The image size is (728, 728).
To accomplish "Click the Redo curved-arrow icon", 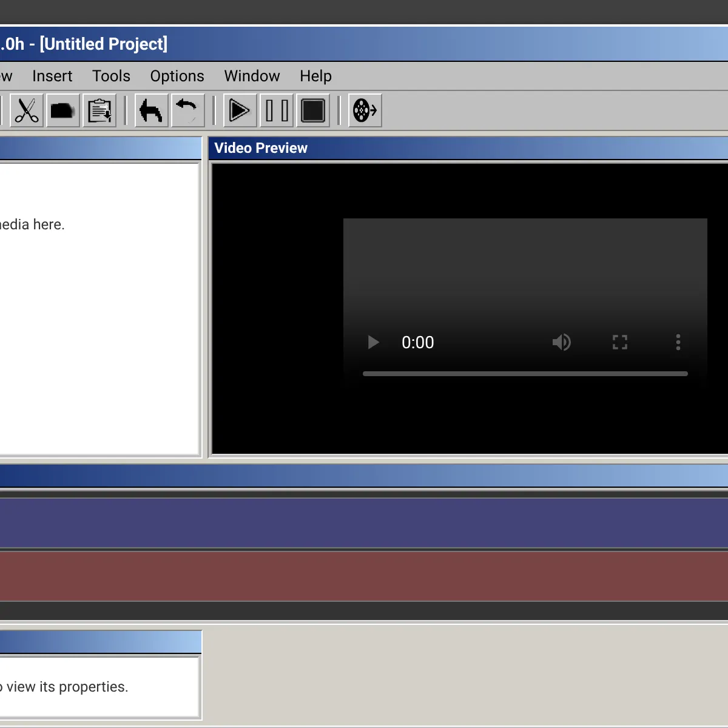I will 188,110.
